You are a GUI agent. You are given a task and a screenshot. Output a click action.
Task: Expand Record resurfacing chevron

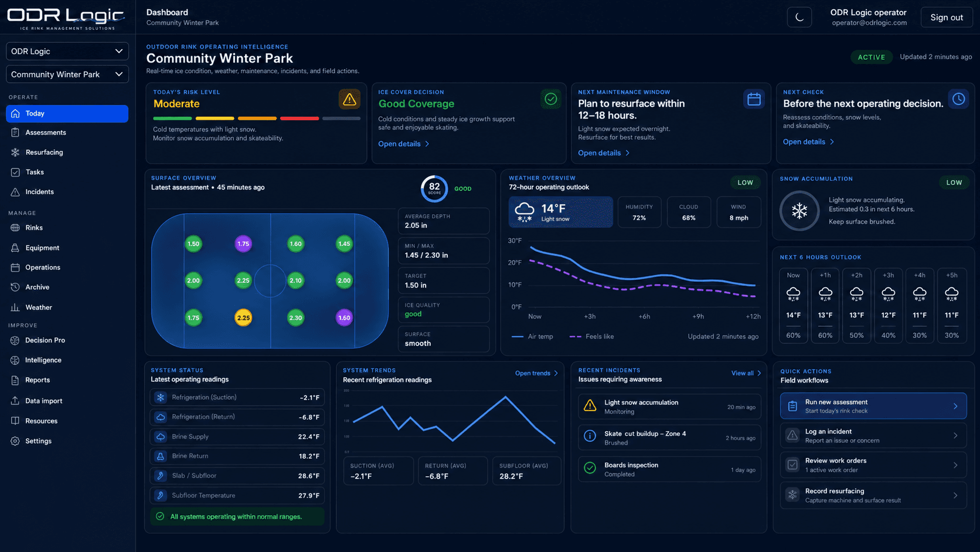(955, 496)
